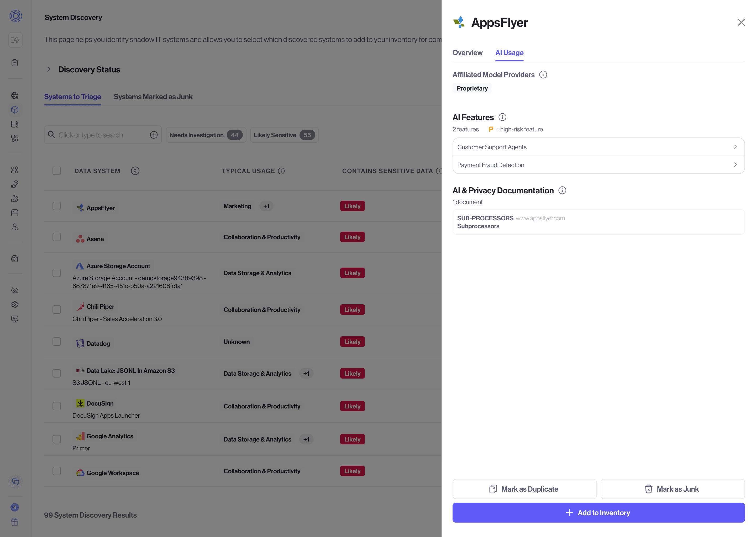The height and width of the screenshot is (537, 756).
Task: Open the settings gear in the sidebar
Action: click(x=15, y=305)
